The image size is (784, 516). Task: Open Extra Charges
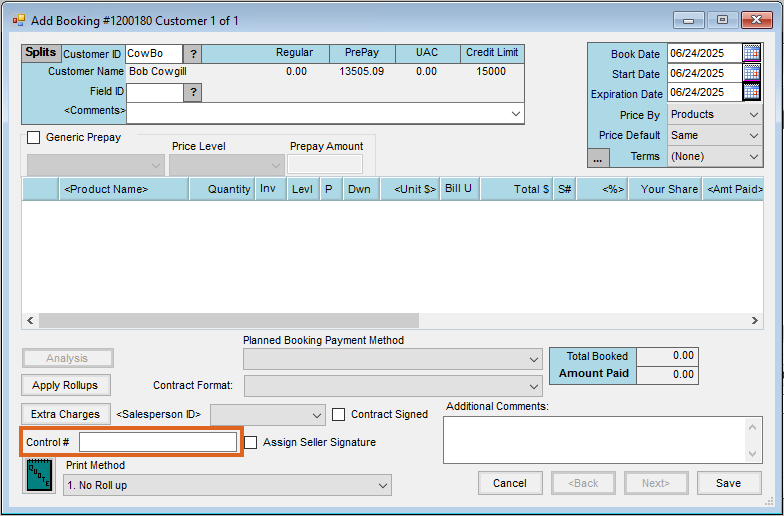pos(66,414)
